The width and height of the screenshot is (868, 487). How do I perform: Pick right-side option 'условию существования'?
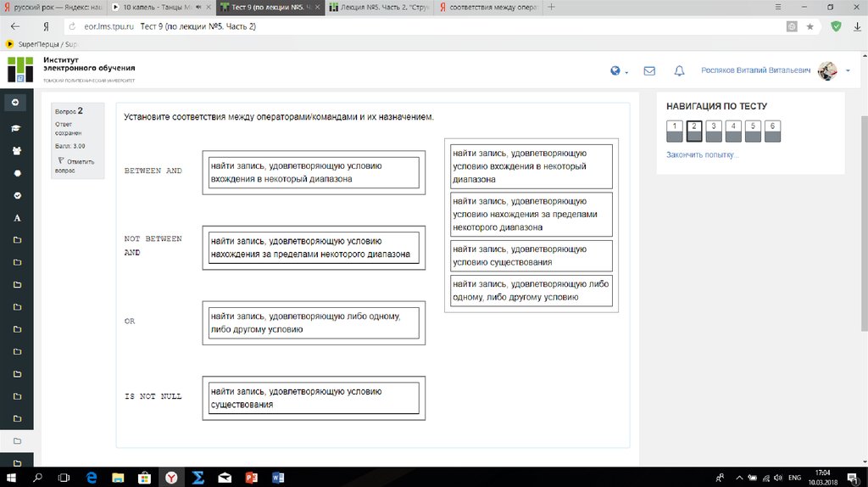[x=531, y=255]
